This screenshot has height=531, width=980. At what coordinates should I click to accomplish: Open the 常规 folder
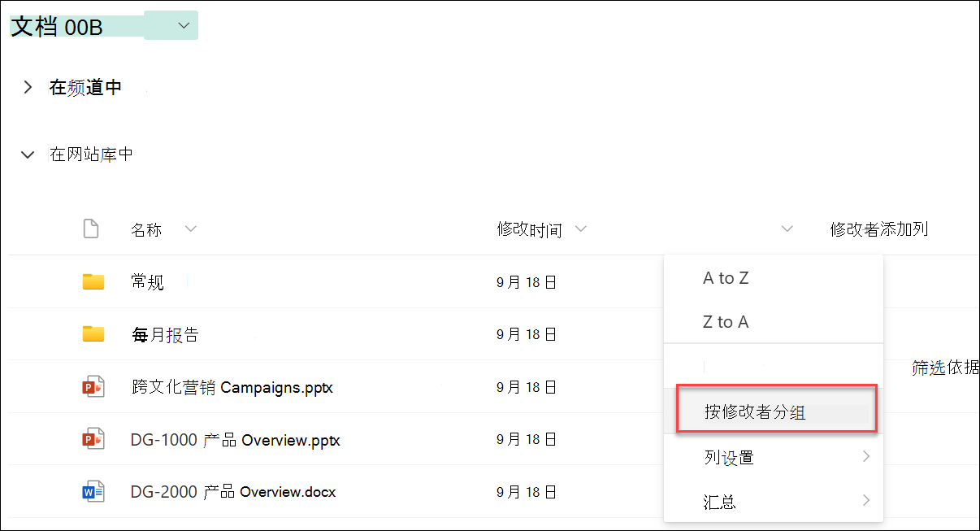pos(147,282)
